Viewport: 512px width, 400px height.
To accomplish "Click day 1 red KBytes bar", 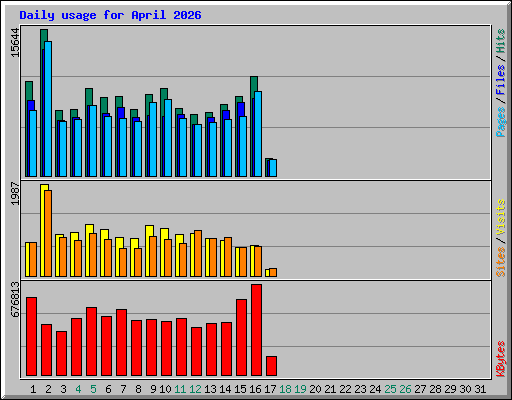I will tap(31, 336).
